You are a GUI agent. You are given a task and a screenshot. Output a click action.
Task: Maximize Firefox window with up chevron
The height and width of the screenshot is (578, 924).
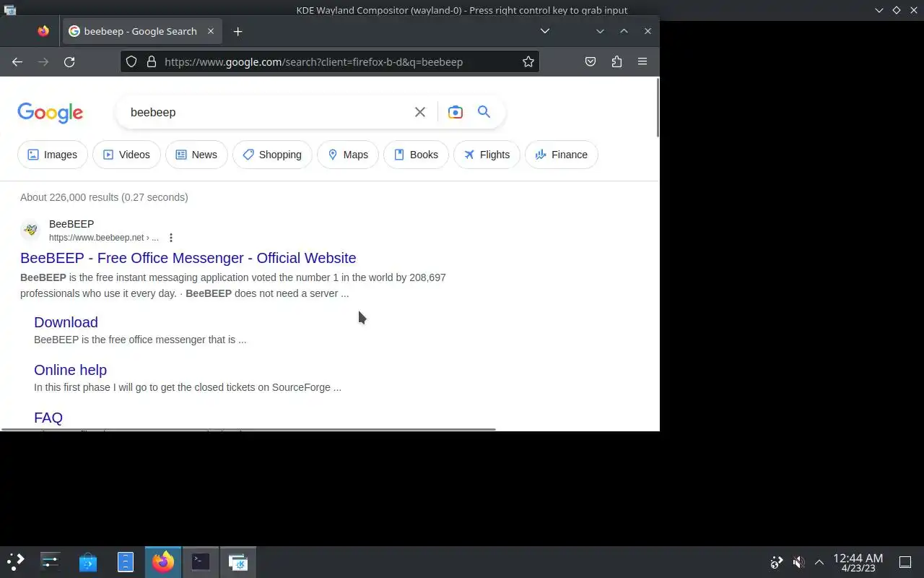(624, 31)
